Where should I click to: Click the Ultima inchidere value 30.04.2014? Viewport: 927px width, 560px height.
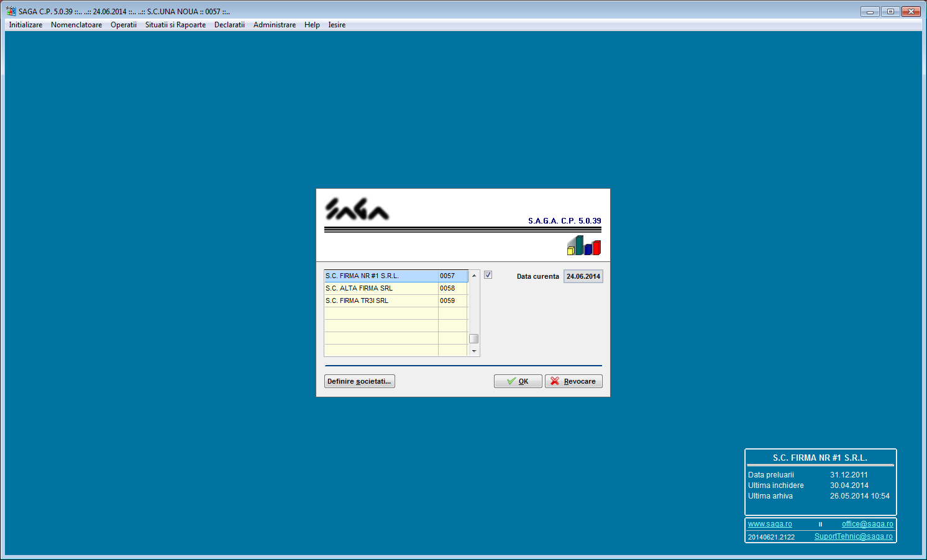(849, 485)
